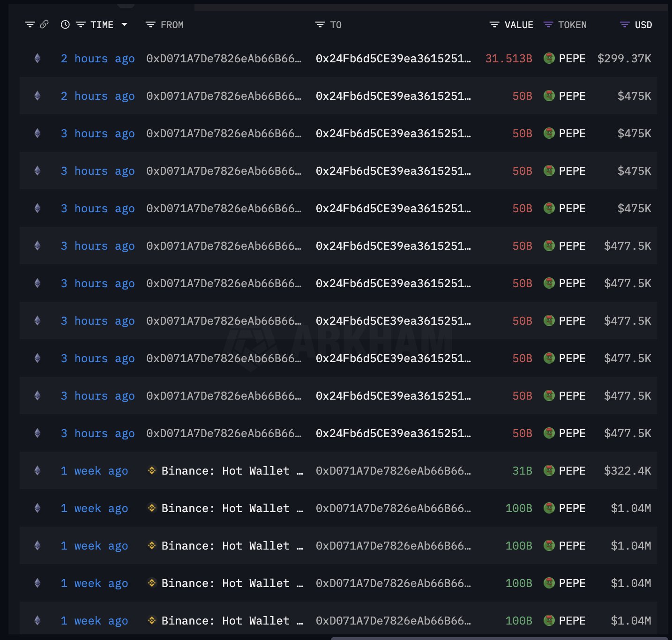
Task: Open the 0xD071A7De recipient address in the 31B row
Action: 394,471
